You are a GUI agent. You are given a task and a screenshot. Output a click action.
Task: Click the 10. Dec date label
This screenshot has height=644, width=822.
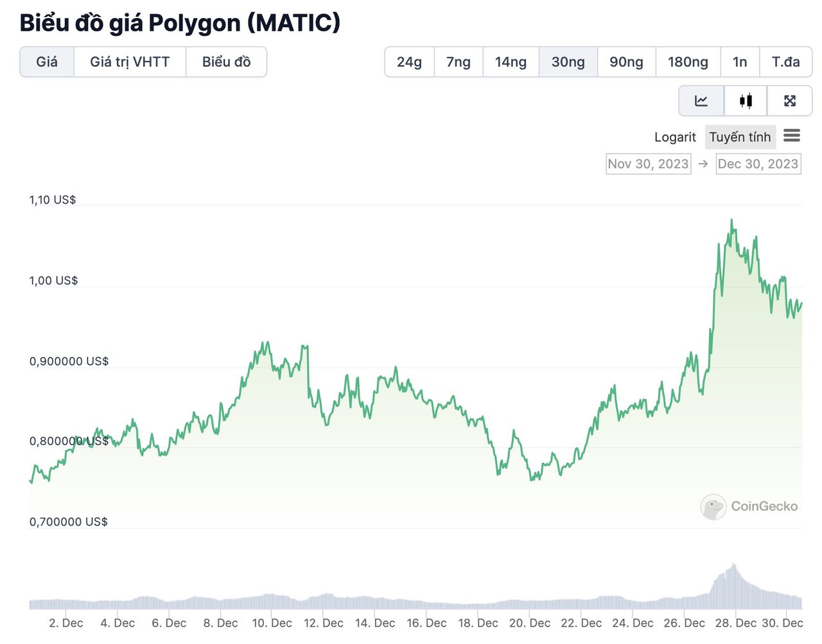click(x=272, y=623)
